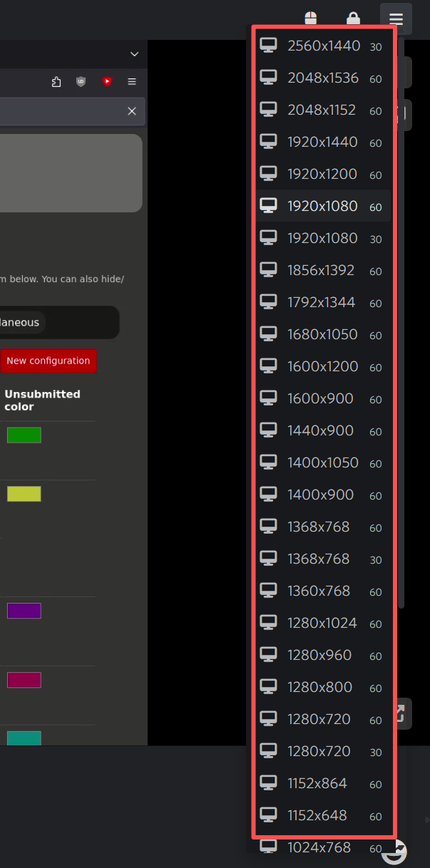Choose 1920x1200 at 60 resolution
Image resolution: width=430 pixels, height=868 pixels.
click(x=323, y=175)
